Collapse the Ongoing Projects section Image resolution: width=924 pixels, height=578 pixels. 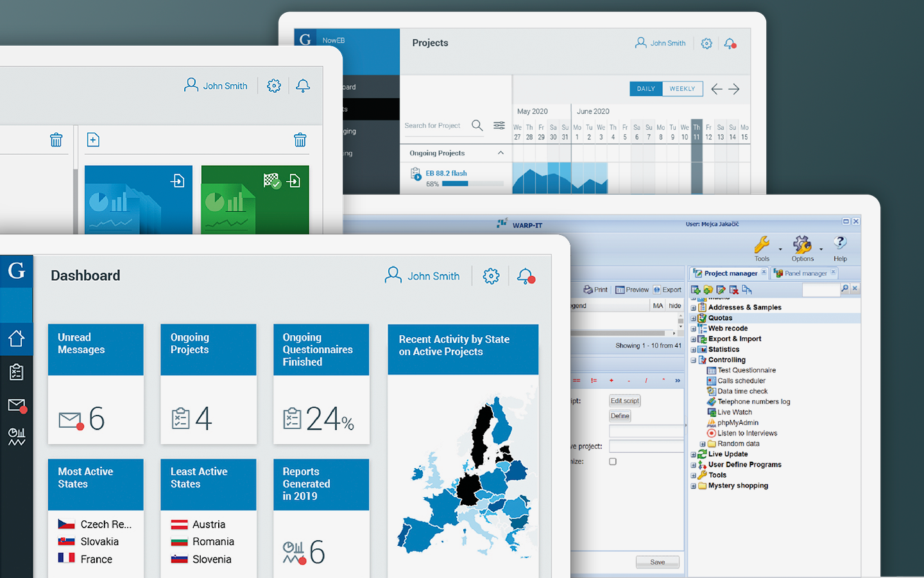[501, 153]
